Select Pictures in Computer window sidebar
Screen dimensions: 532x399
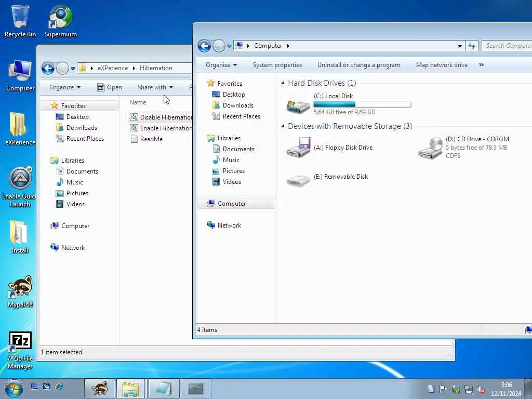pyautogui.click(x=229, y=170)
